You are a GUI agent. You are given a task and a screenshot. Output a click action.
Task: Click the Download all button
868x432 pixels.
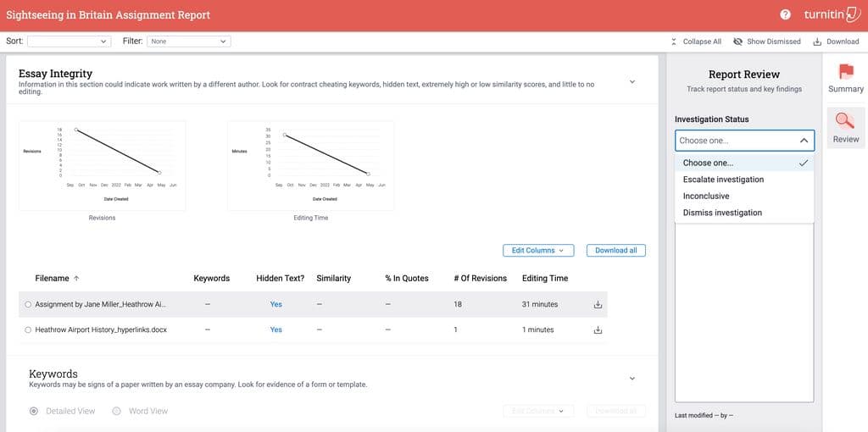point(615,251)
